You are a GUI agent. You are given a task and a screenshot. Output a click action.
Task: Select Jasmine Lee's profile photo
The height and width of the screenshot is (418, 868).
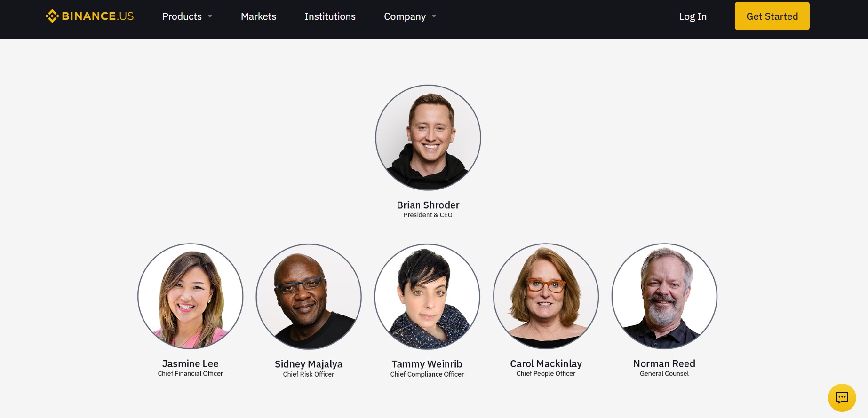191,296
